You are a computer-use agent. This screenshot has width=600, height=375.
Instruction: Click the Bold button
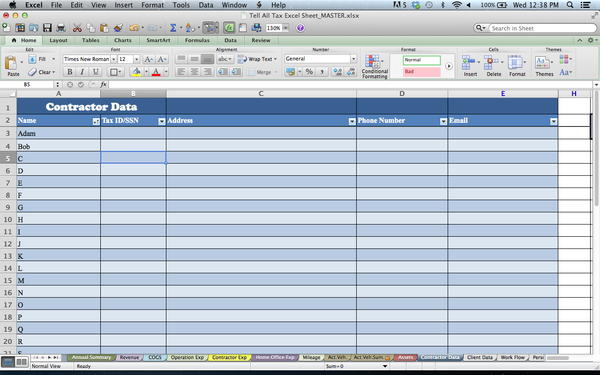70,72
